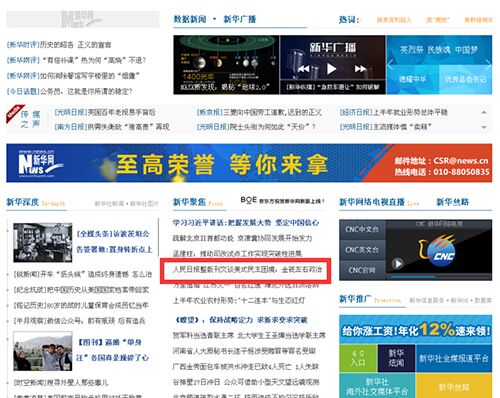This screenshot has height=398, width=500.
Task: Open the red-boxed 人民日报 headline link
Action: 247,269
